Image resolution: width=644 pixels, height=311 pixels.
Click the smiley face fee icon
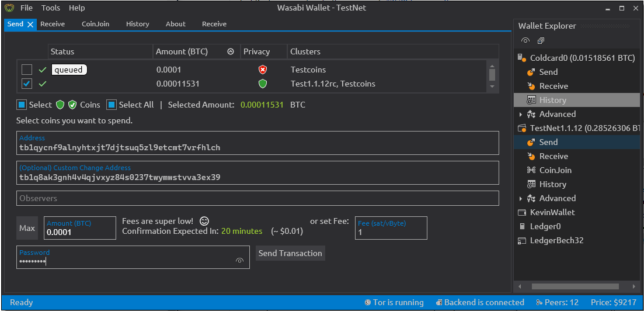coord(204,222)
